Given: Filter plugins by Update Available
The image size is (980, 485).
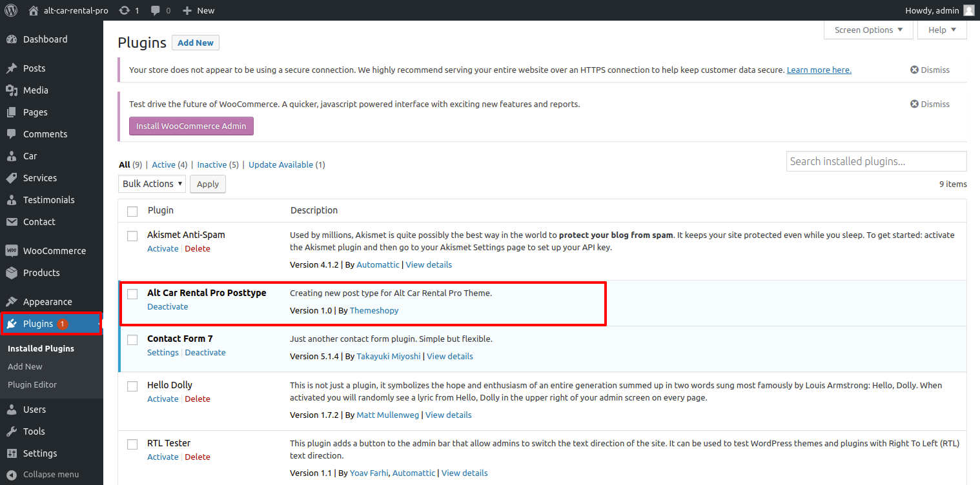Looking at the screenshot, I should [x=281, y=164].
